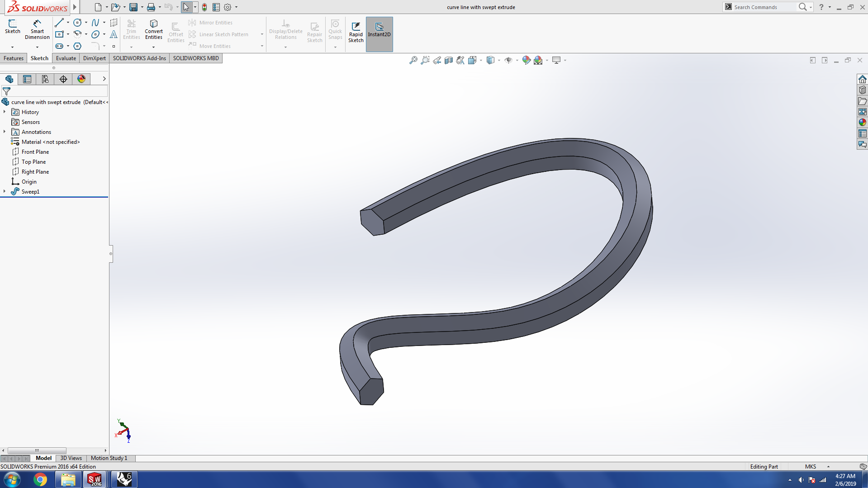Click the Search Commands field
The width and height of the screenshot is (868, 488).
[764, 7]
